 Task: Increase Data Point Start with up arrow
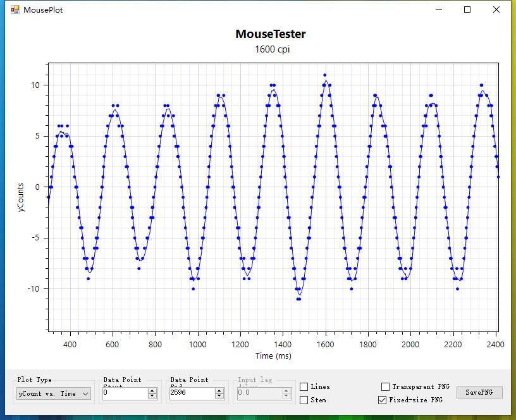pos(152,391)
